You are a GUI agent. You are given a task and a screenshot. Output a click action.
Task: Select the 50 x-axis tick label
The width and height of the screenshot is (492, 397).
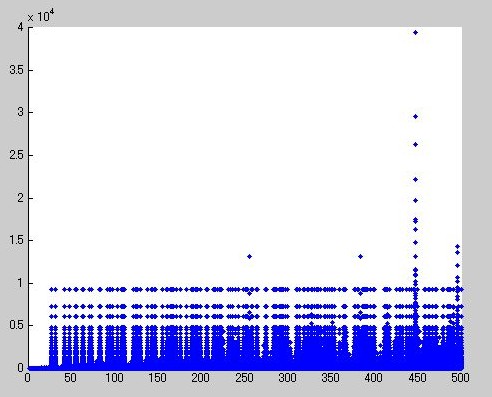click(x=70, y=378)
